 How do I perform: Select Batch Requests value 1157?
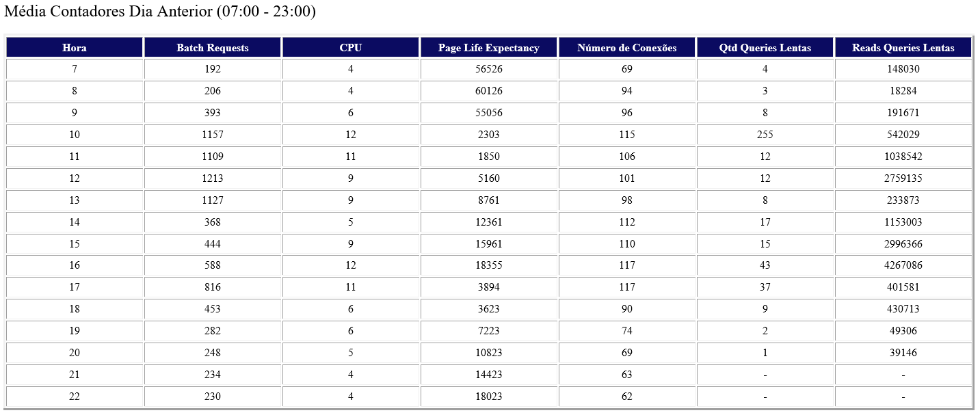[x=213, y=135]
